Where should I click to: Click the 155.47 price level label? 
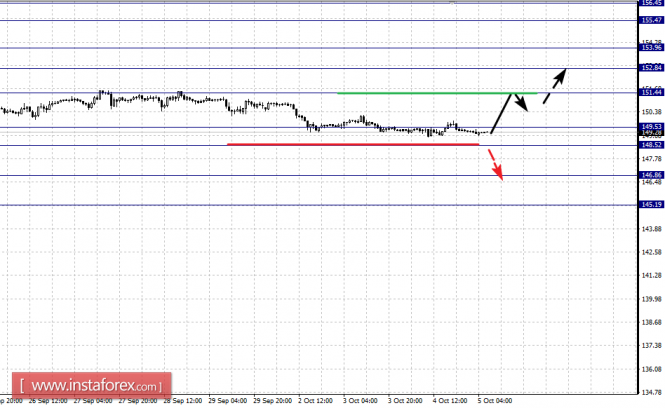[x=651, y=20]
